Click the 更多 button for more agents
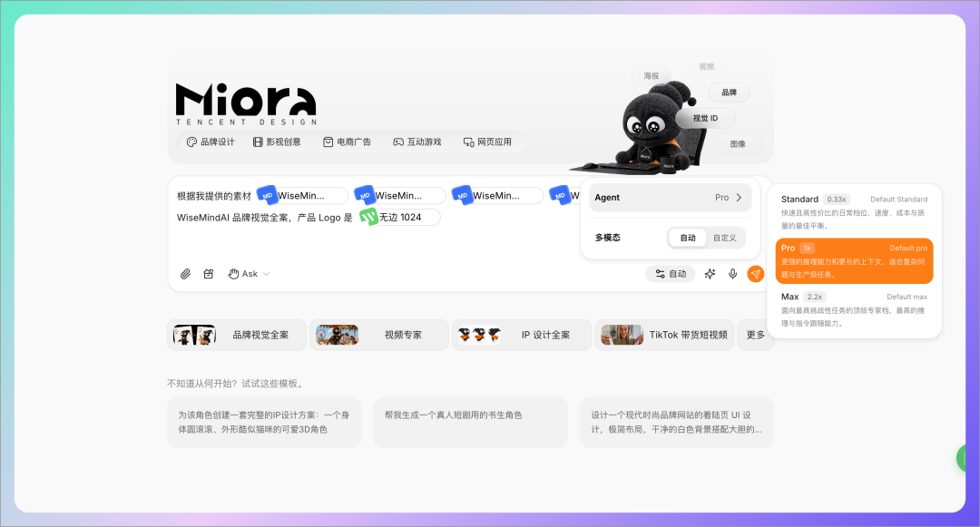Viewport: 980px width, 527px height. pyautogui.click(x=756, y=336)
